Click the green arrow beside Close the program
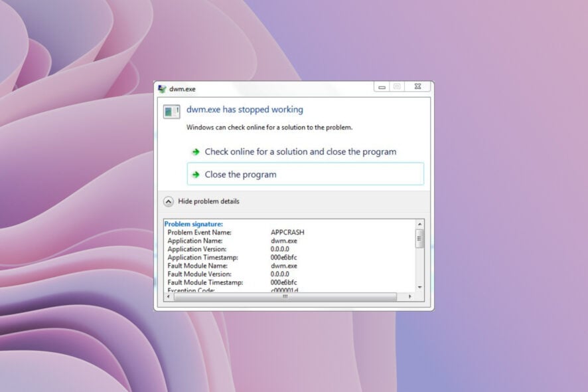 [x=195, y=174]
